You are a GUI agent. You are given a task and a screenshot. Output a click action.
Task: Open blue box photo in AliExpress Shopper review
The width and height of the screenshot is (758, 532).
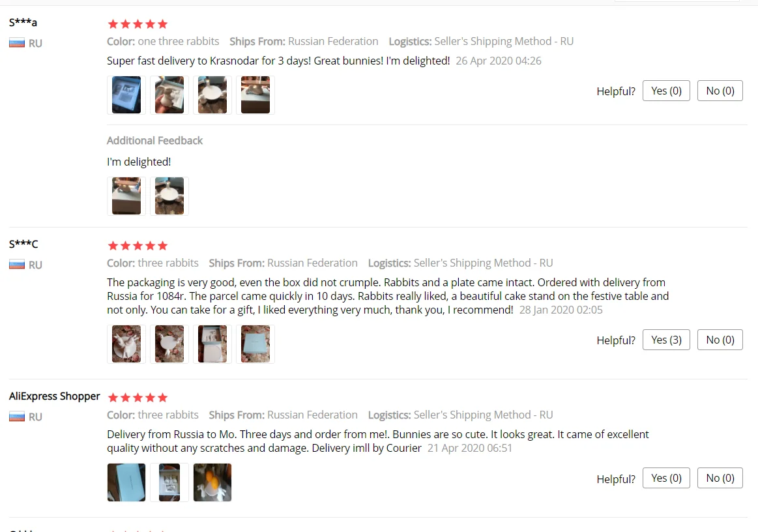(126, 482)
